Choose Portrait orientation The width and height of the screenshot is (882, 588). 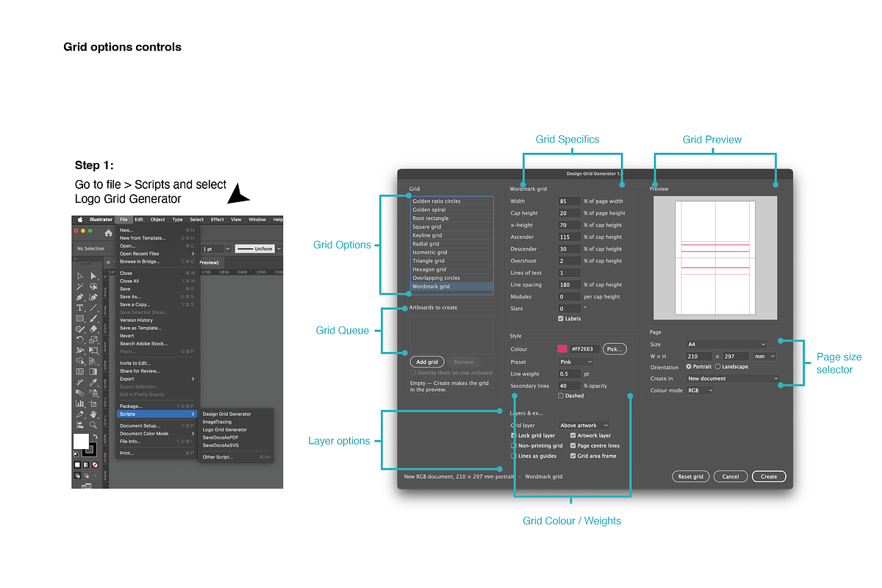(x=689, y=366)
